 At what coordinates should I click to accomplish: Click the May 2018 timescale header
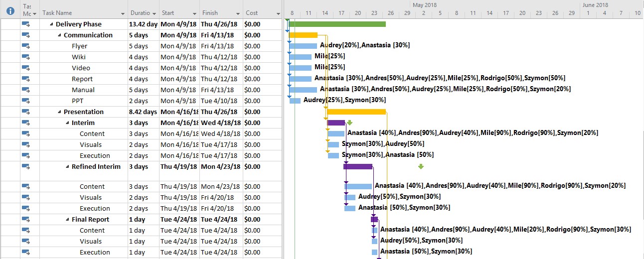pyautogui.click(x=425, y=4)
